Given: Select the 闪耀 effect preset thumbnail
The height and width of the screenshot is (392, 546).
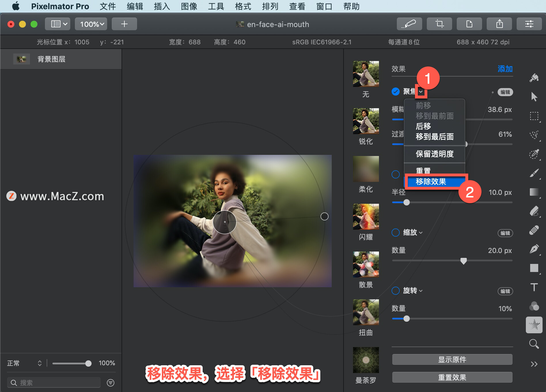Looking at the screenshot, I should (366, 217).
